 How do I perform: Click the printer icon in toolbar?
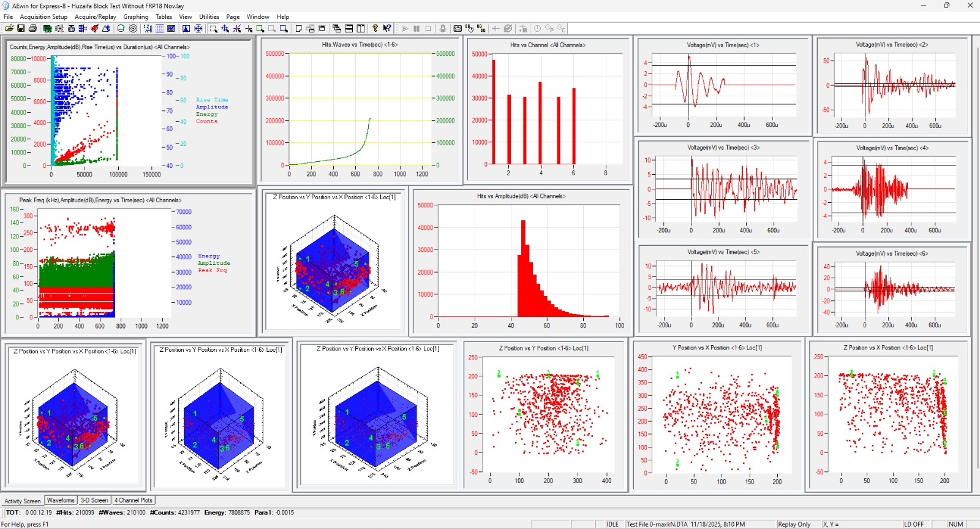[32, 29]
